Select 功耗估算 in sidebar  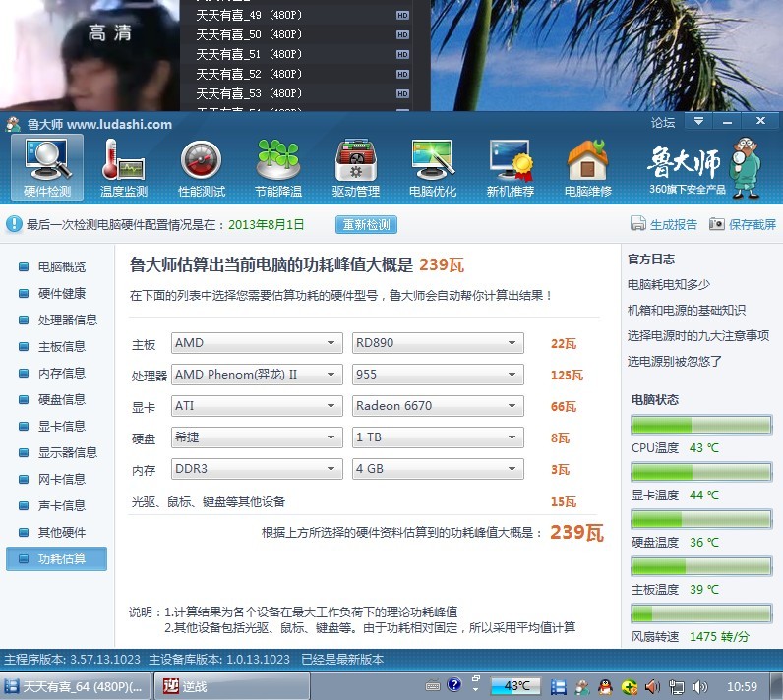point(56,558)
